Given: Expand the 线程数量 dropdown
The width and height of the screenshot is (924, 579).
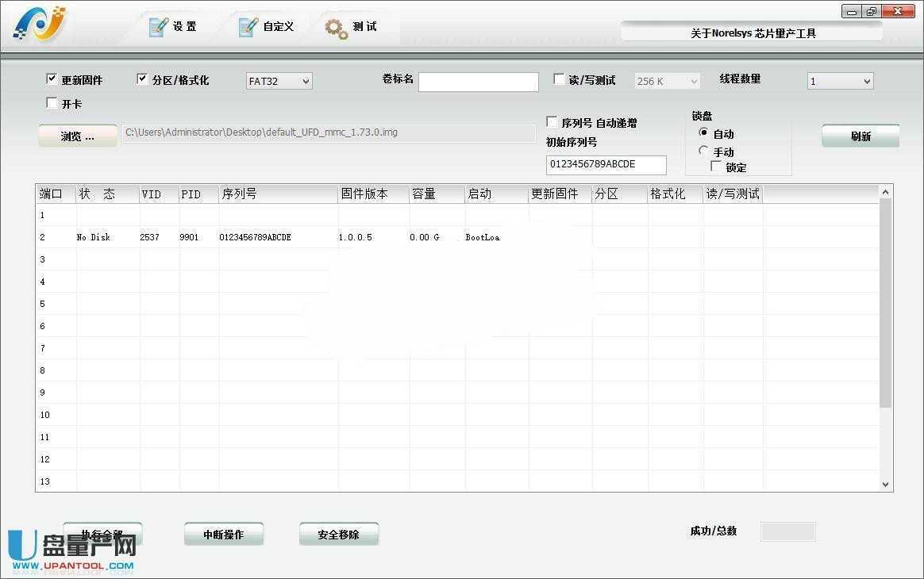Looking at the screenshot, I should tap(840, 81).
